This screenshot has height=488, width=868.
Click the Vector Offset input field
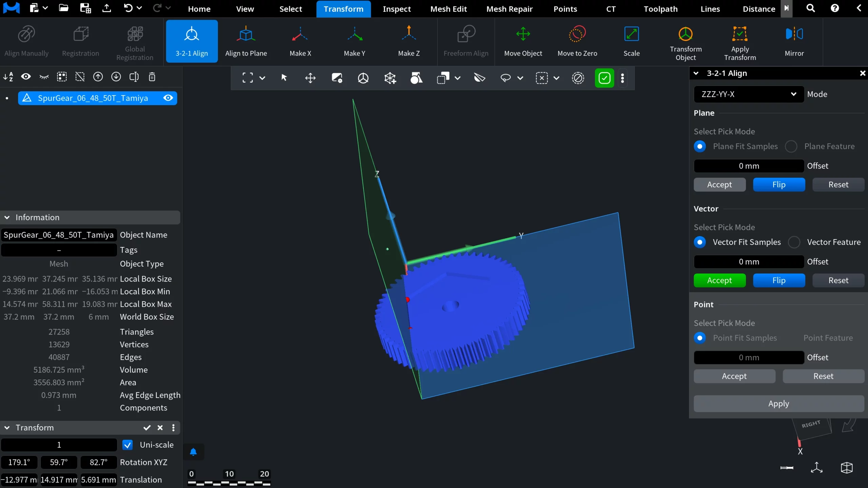pos(749,262)
